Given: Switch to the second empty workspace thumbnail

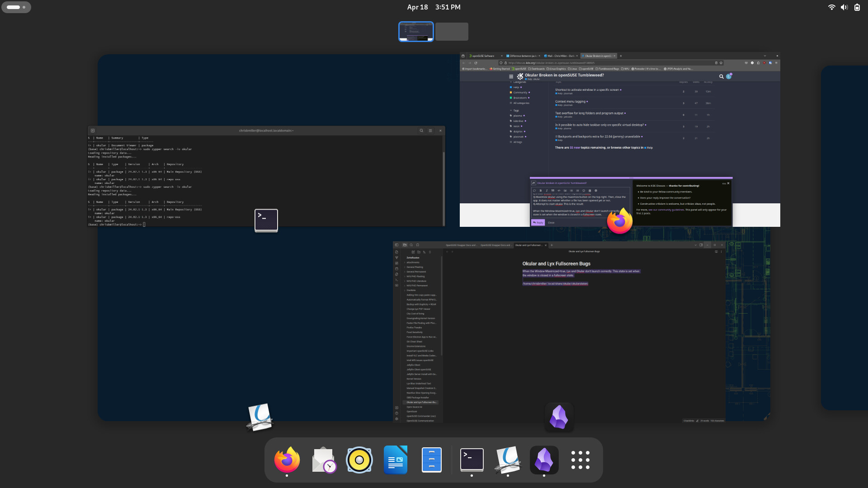Looking at the screenshot, I should (x=452, y=32).
